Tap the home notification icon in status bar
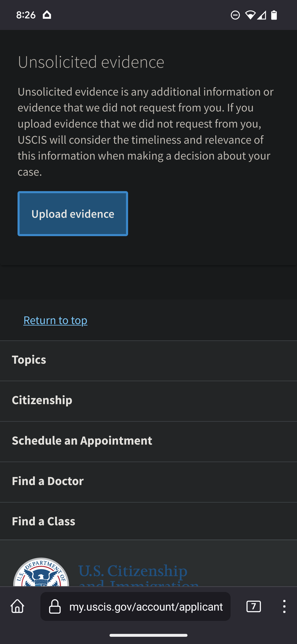Image resolution: width=297 pixels, height=644 pixels. (x=47, y=15)
